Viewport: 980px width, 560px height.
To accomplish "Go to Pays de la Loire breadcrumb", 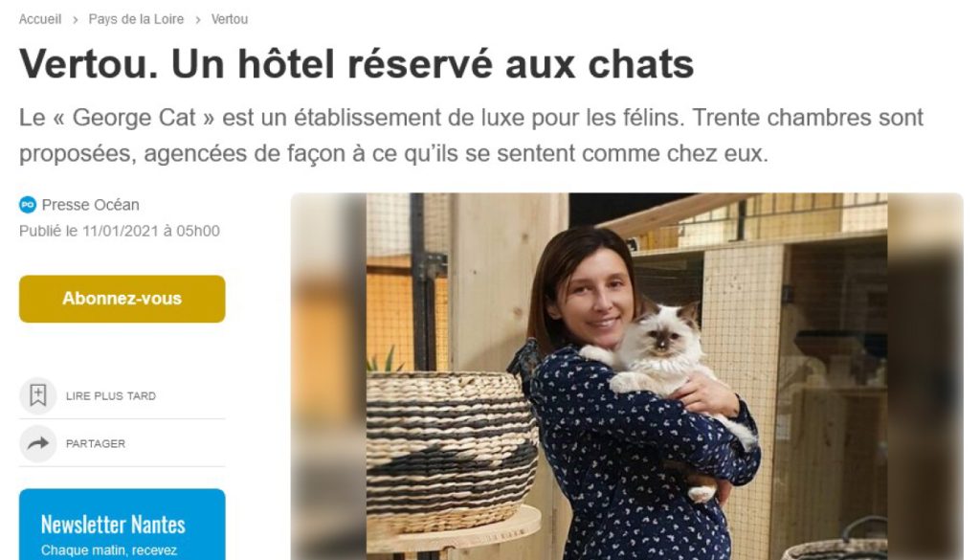I will tap(136, 19).
